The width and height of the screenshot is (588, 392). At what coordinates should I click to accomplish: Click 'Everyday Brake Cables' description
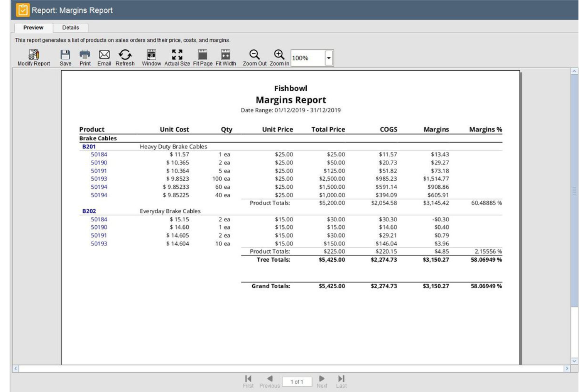click(170, 211)
